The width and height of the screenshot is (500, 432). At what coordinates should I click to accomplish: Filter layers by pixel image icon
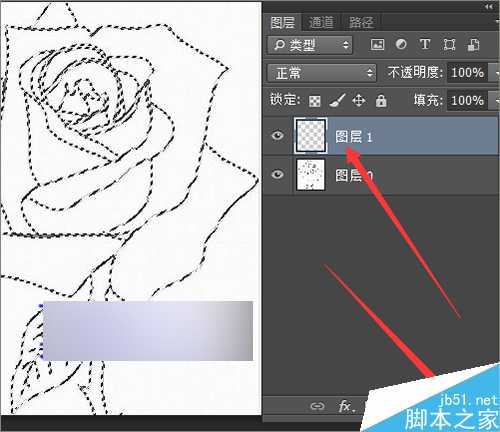tap(377, 45)
